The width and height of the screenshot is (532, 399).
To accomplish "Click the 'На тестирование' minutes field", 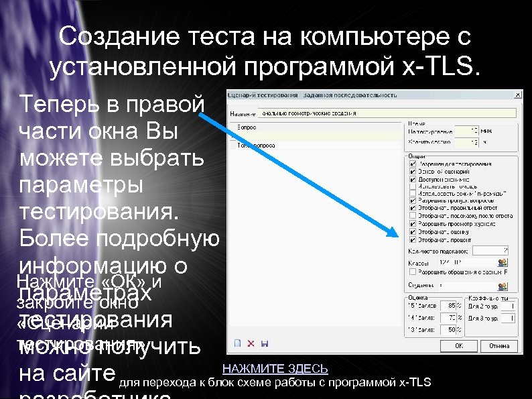I will coord(466,131).
